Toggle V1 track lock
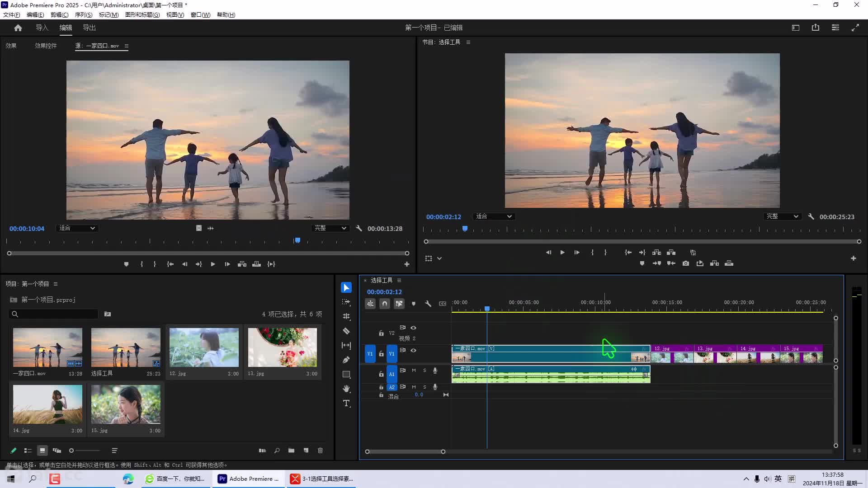The height and width of the screenshot is (488, 868). (x=381, y=354)
